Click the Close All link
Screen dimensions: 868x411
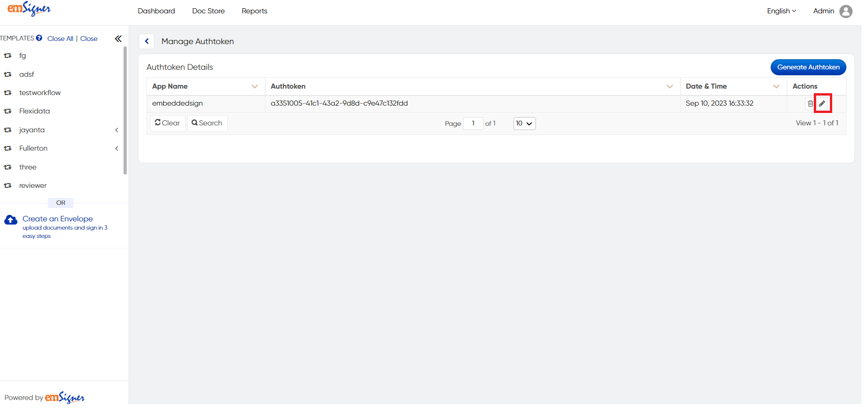(60, 39)
